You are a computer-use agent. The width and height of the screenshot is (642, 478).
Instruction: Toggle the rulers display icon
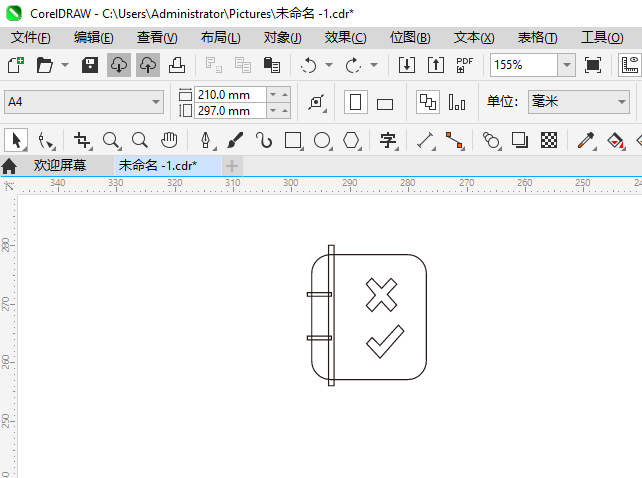[x=630, y=65]
